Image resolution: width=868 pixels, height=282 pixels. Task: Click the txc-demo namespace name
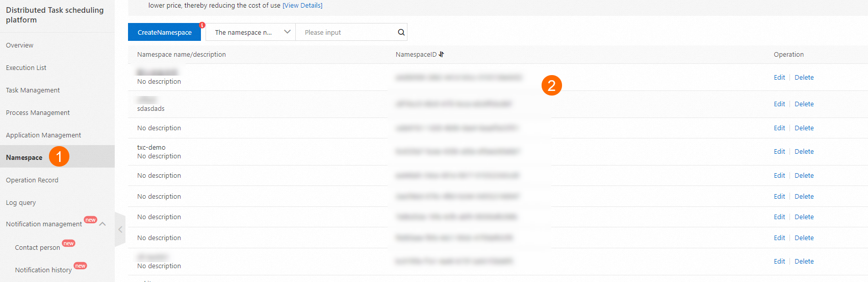coord(151,147)
